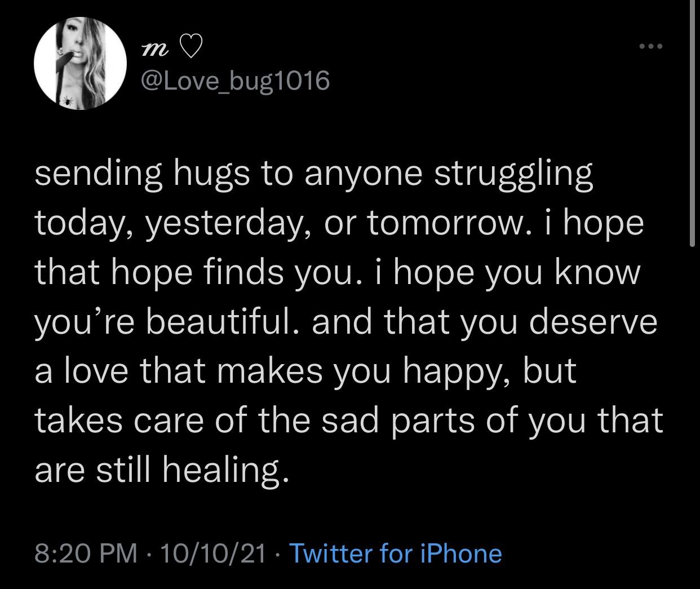Open the @Love_bug1016 profile handle
Screen dimensions: 700x589
[237, 81]
